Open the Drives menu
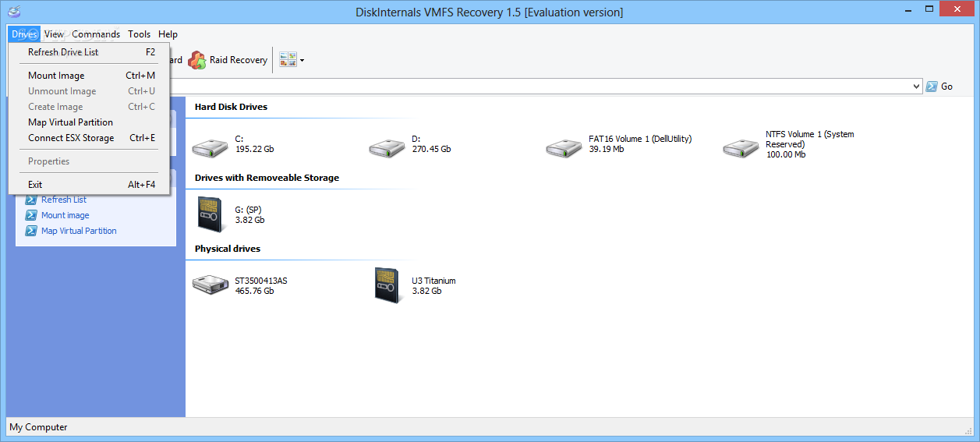The height and width of the screenshot is (442, 980). click(x=24, y=34)
